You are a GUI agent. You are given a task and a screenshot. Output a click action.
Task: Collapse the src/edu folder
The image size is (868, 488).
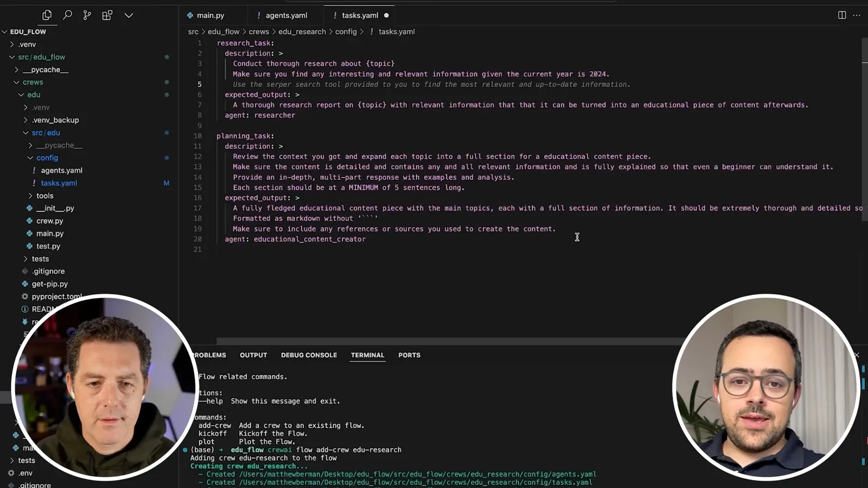click(46, 132)
